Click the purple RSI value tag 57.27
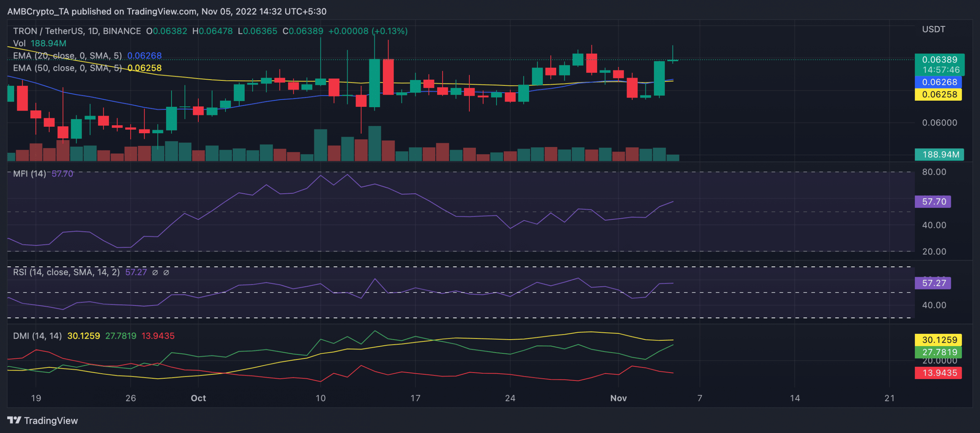980x433 pixels. click(x=933, y=283)
